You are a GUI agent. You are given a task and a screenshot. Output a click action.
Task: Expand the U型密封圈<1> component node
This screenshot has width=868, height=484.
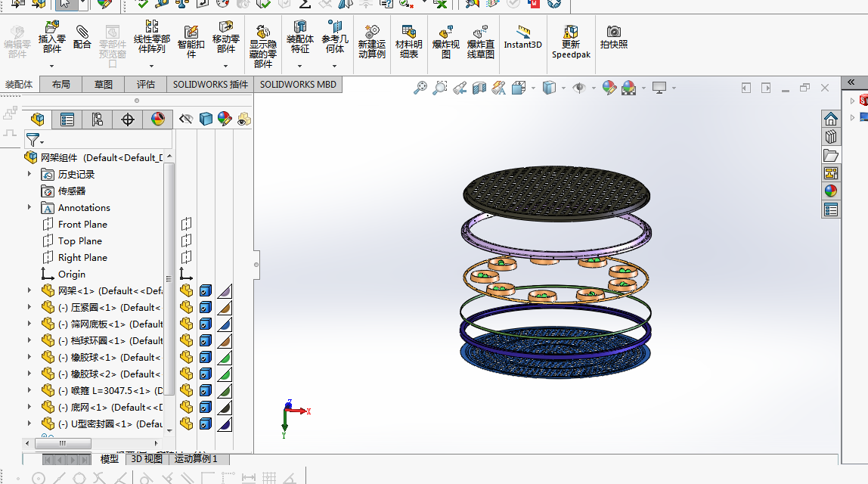[x=29, y=423]
